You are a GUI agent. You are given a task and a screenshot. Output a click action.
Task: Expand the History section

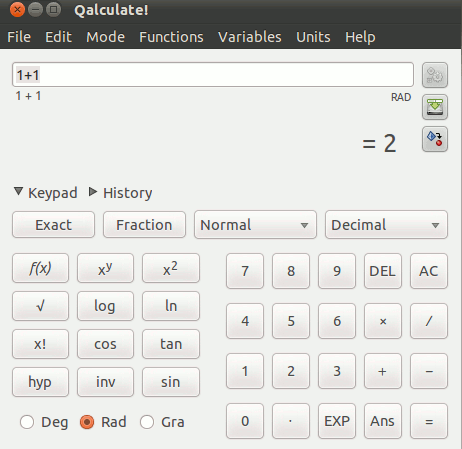121,193
